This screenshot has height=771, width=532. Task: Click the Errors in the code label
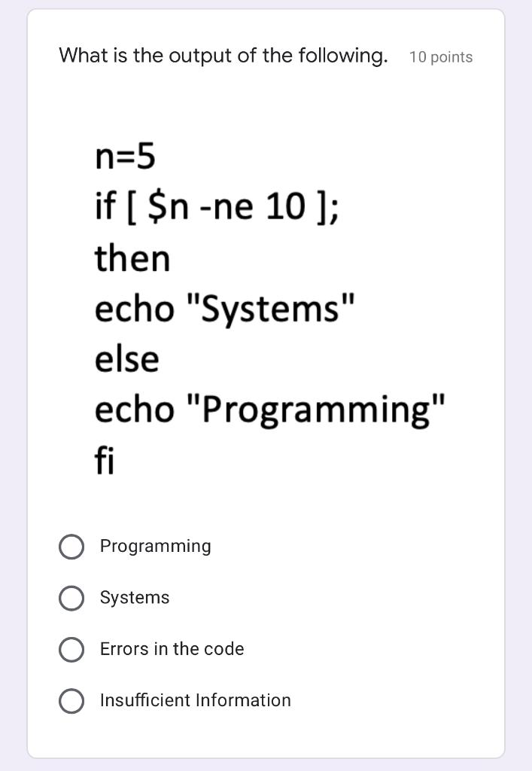click(x=172, y=649)
